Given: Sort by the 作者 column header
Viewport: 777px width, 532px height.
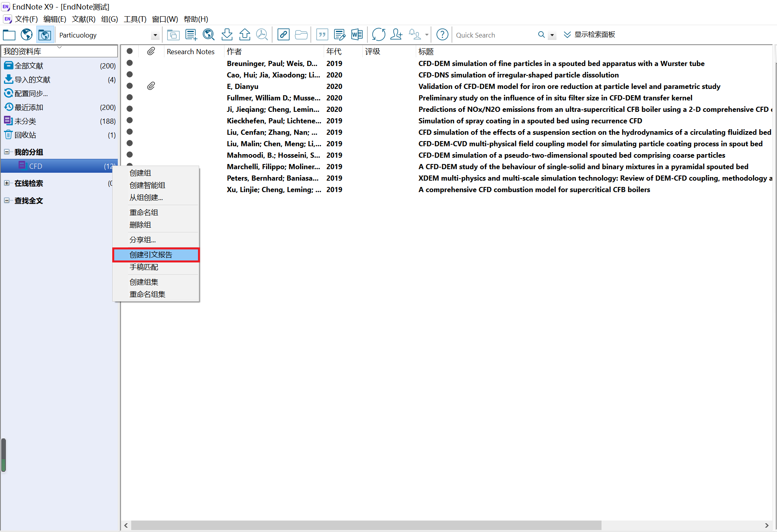Looking at the screenshot, I should (x=274, y=51).
